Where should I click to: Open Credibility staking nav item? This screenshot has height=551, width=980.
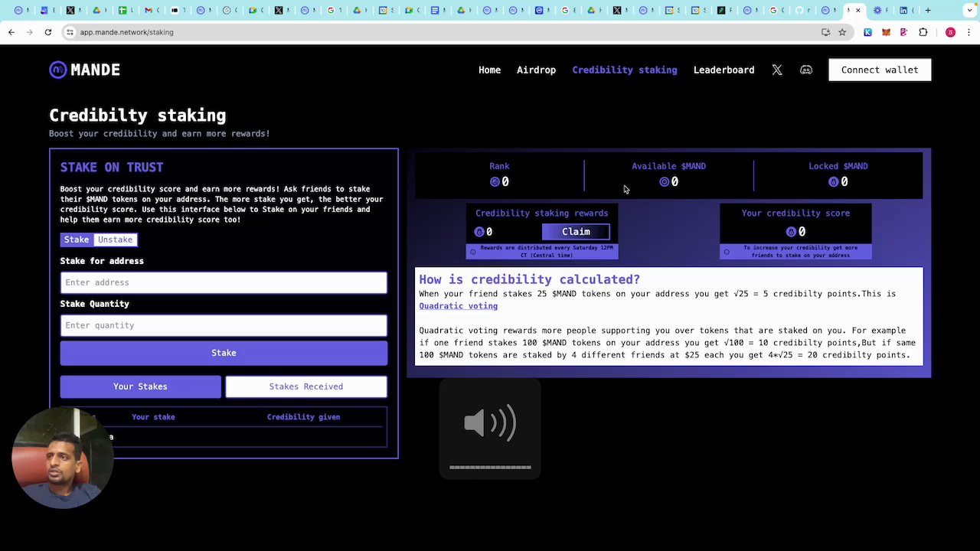tap(625, 70)
